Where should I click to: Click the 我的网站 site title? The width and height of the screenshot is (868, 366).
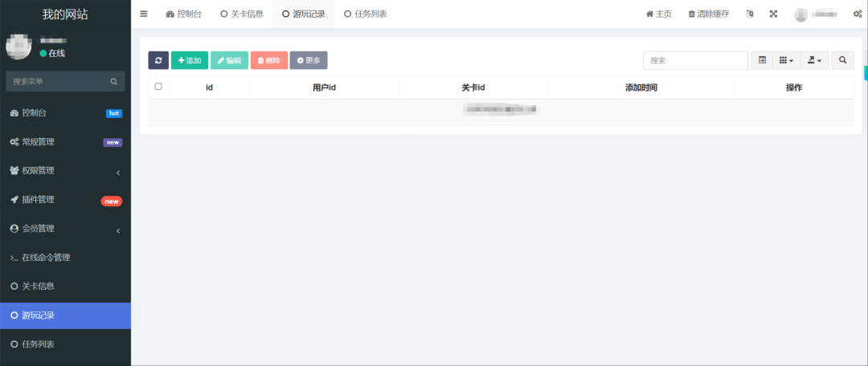[x=65, y=14]
